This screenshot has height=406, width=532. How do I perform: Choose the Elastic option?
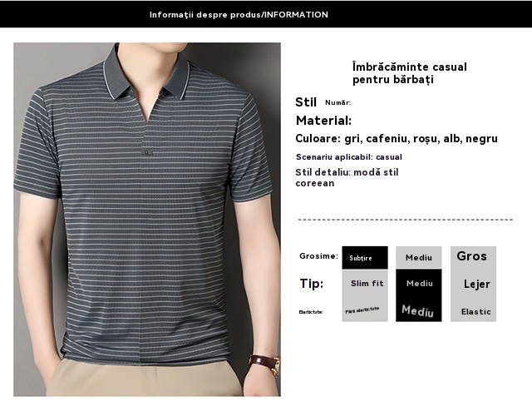tap(476, 312)
